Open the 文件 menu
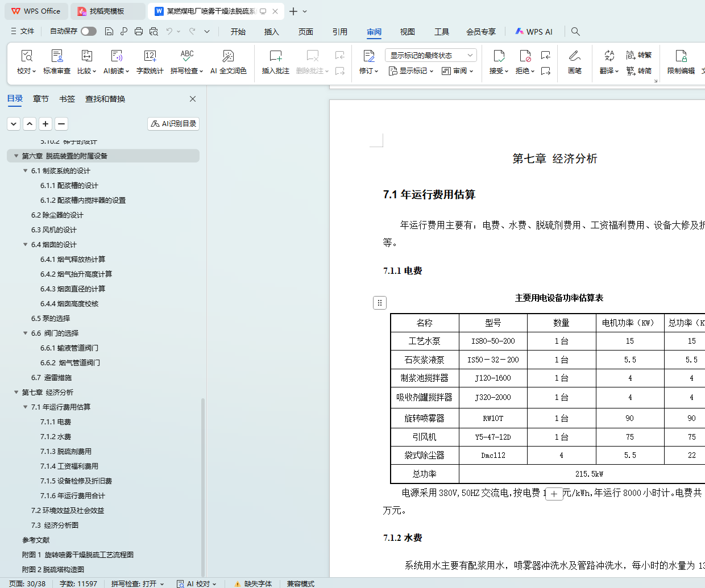The width and height of the screenshot is (705, 588). (x=23, y=31)
